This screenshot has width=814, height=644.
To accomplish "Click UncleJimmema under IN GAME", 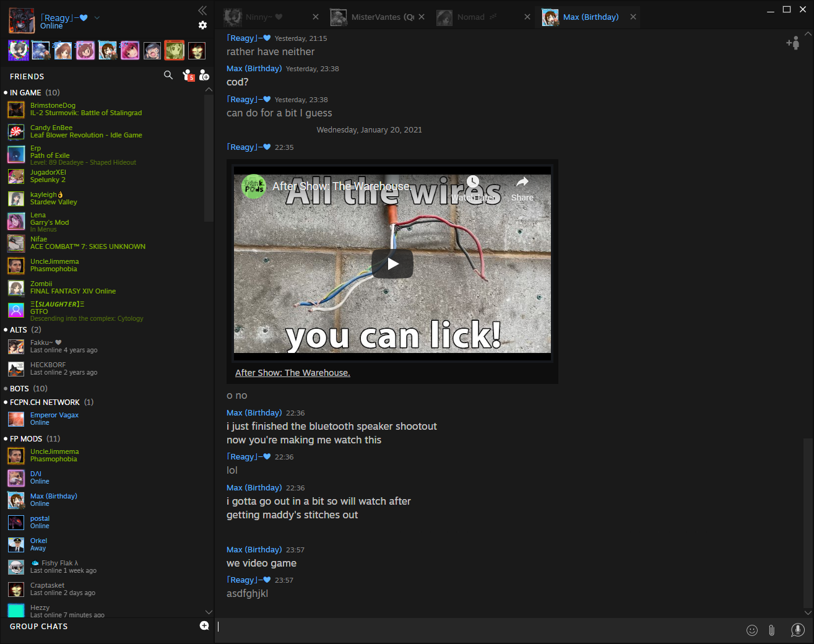I will (105, 266).
